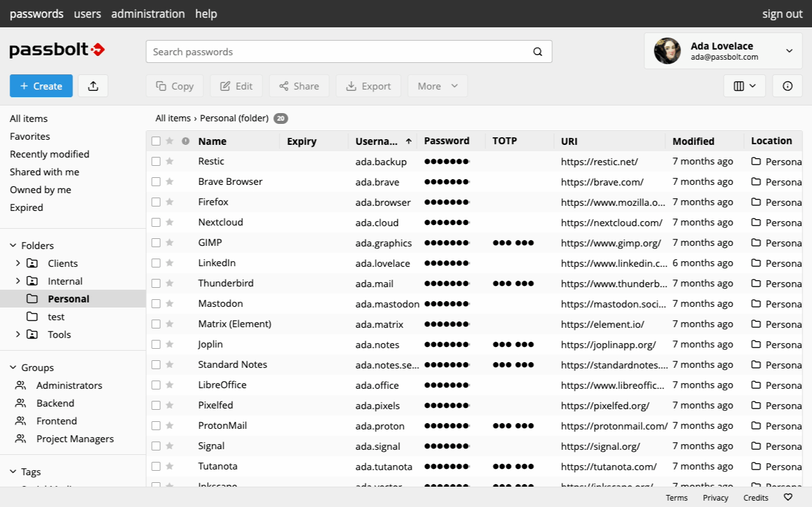Click the Project Managers group icon
The height and width of the screenshot is (507, 812).
click(21, 439)
